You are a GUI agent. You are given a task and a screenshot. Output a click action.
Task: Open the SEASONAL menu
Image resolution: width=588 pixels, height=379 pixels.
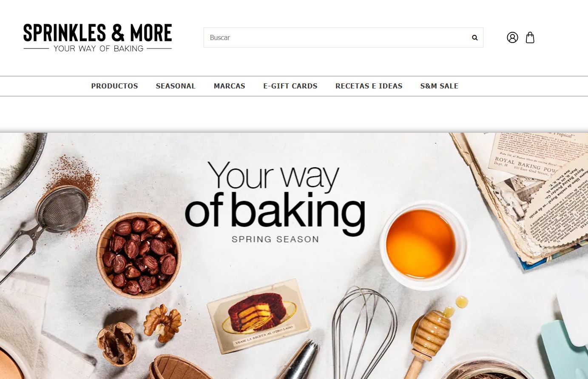pyautogui.click(x=176, y=86)
